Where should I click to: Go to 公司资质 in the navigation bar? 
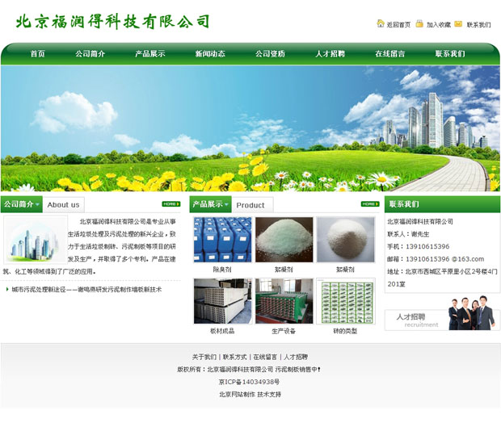[270, 54]
